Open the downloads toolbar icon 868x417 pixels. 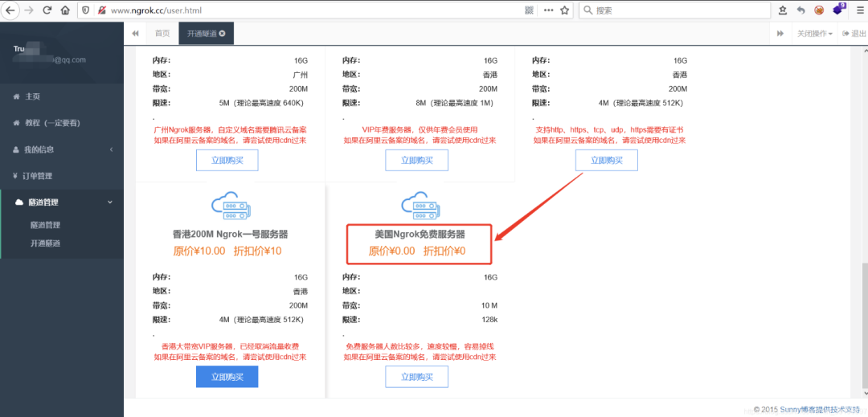(783, 10)
